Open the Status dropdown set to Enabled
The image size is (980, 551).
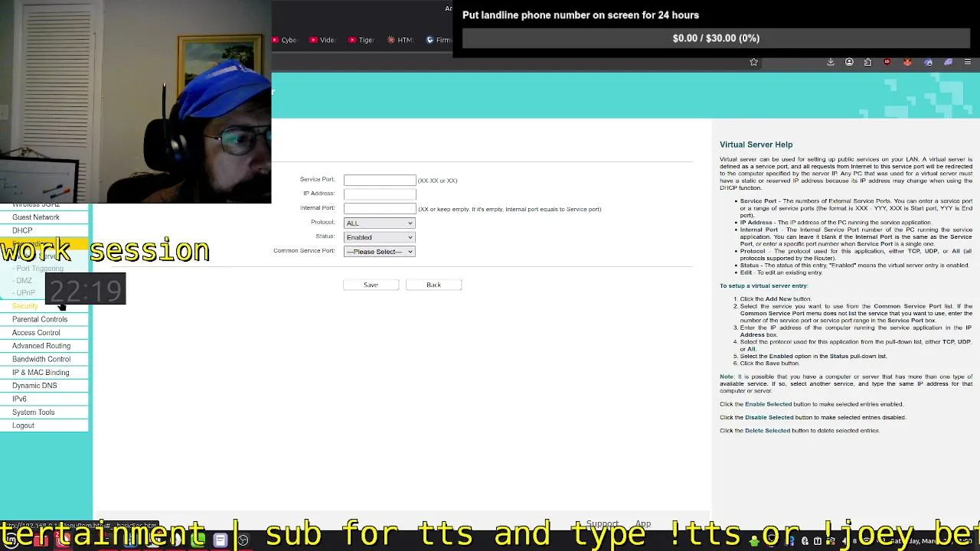tap(379, 237)
